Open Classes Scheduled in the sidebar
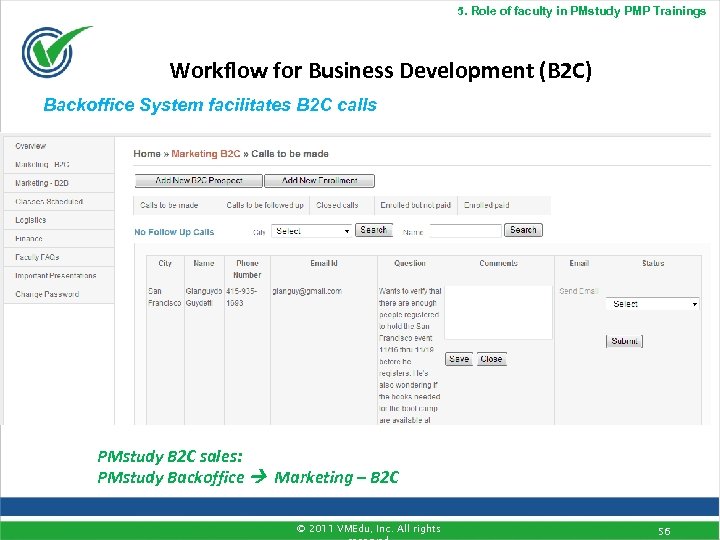 [49, 202]
